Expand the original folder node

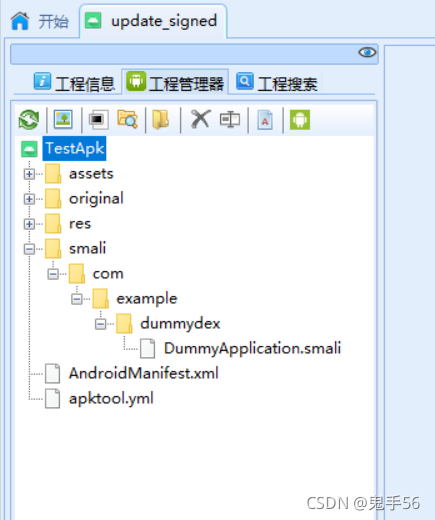click(x=29, y=199)
